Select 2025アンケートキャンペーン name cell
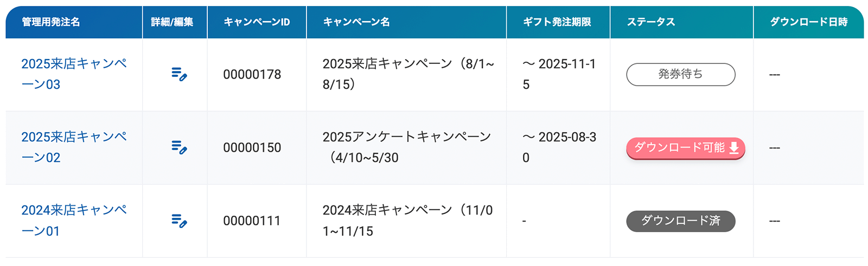This screenshot has width=868, height=266. [x=407, y=147]
